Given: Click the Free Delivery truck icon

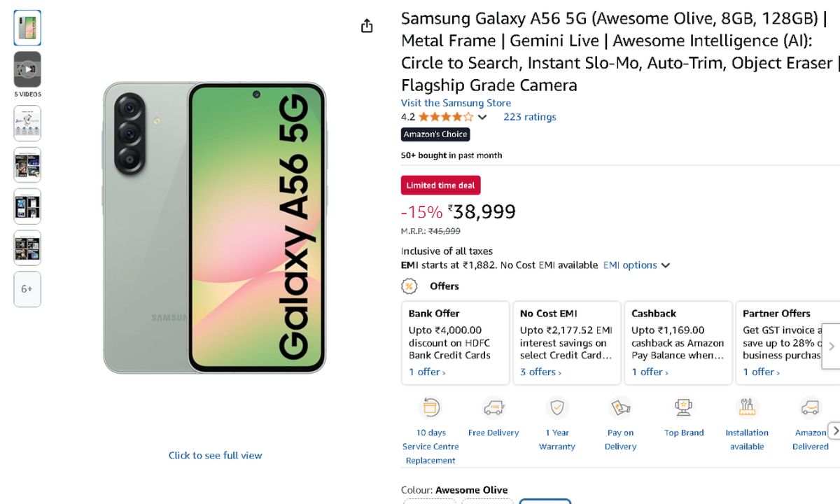Looking at the screenshot, I should click(x=493, y=407).
